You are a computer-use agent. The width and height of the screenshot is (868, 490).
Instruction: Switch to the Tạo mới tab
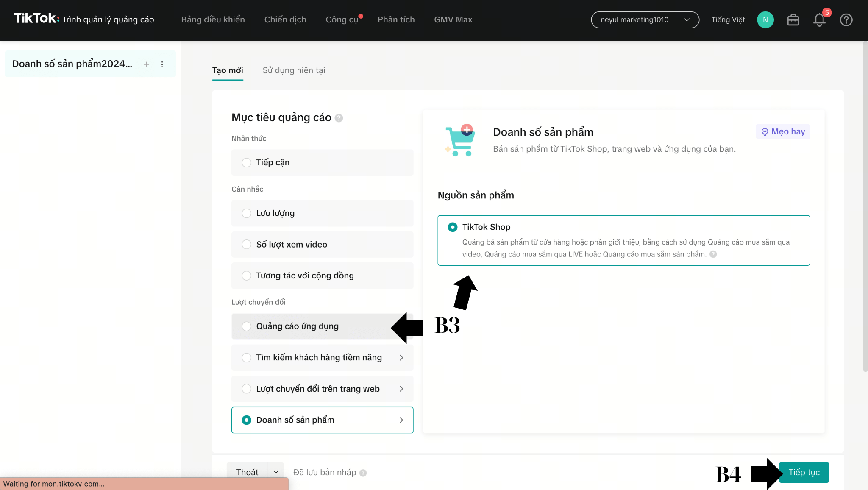(228, 70)
